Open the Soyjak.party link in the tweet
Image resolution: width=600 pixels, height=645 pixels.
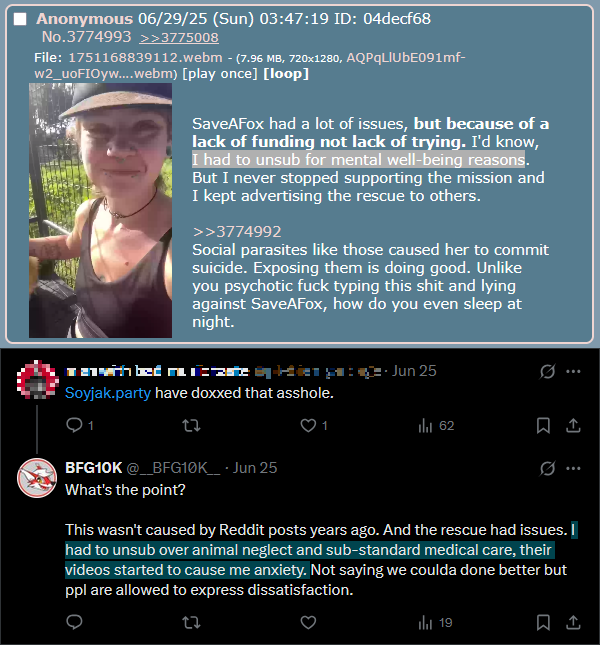point(108,393)
